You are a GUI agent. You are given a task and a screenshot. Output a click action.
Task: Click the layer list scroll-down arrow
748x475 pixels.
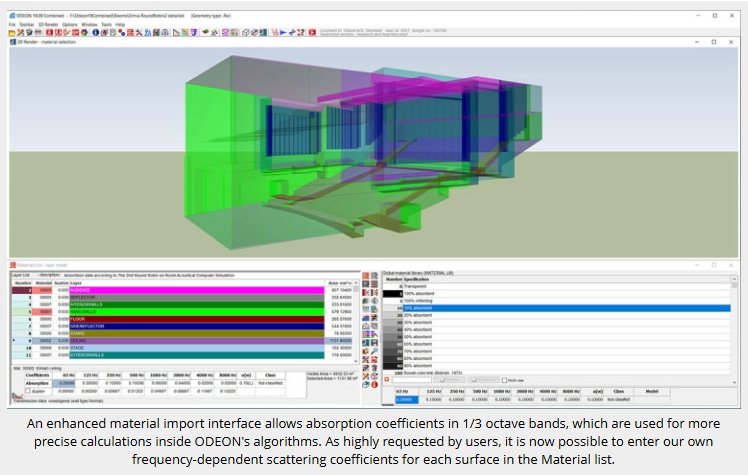pyautogui.click(x=355, y=361)
